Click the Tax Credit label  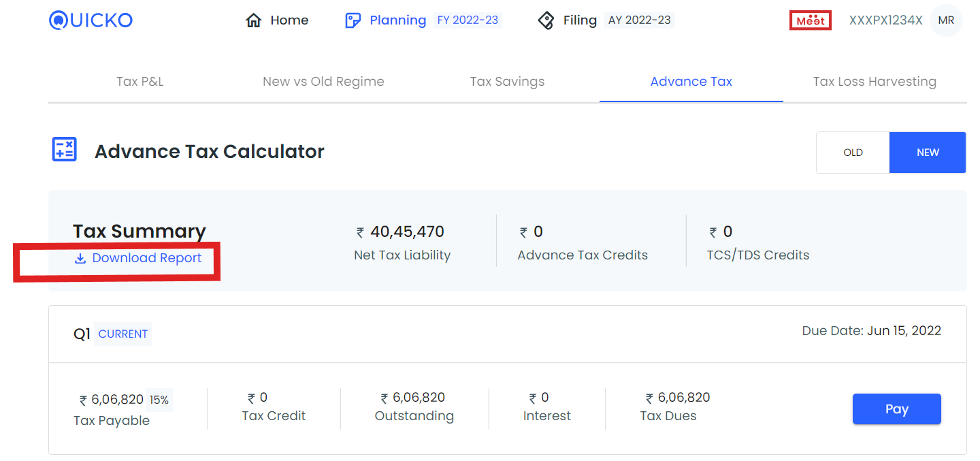tap(274, 416)
